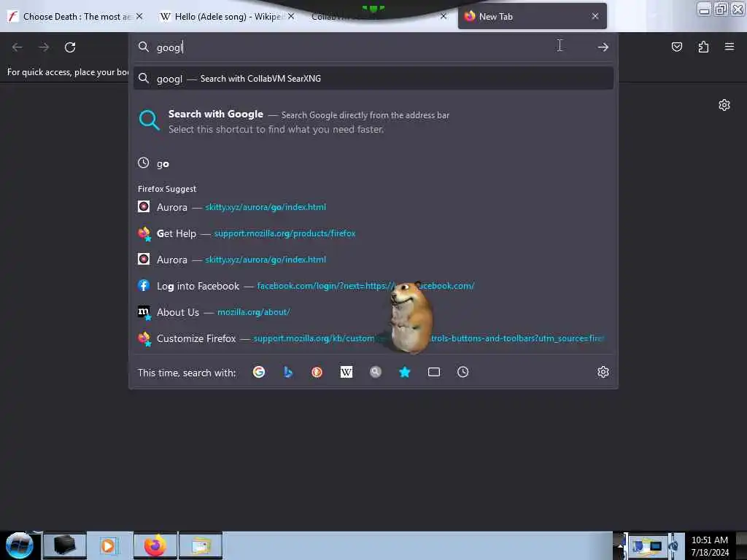Pick the 'go' history suggestion
747x560 pixels.
pyautogui.click(x=373, y=163)
